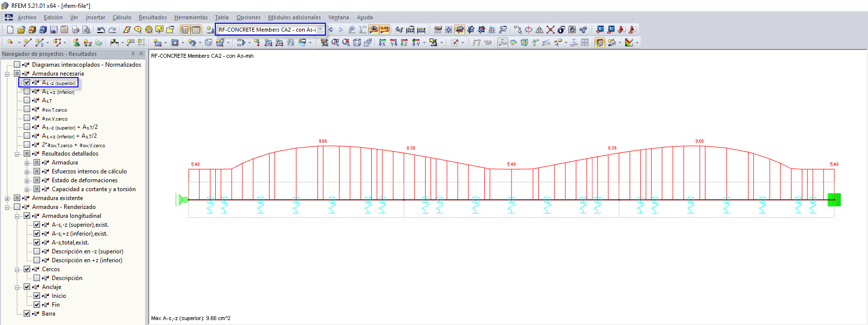Toggle the table view icon
Screen dimensions: 868x325
pyautogui.click(x=196, y=30)
